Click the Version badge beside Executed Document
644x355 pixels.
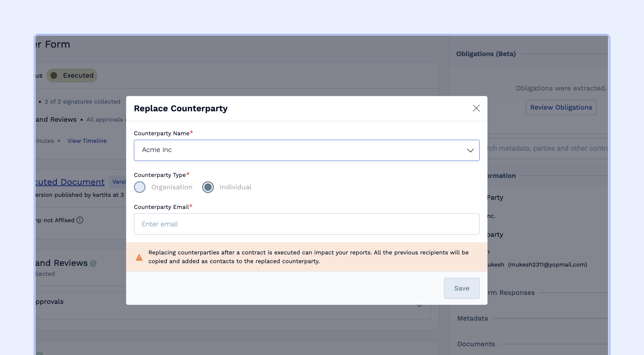tap(118, 182)
